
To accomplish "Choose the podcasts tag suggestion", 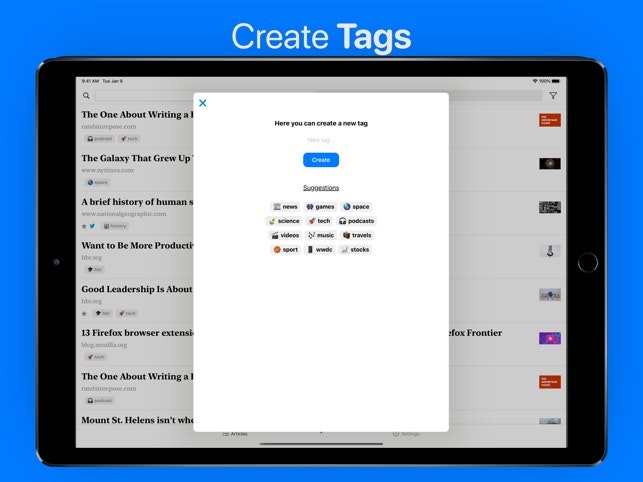I will pyautogui.click(x=356, y=221).
